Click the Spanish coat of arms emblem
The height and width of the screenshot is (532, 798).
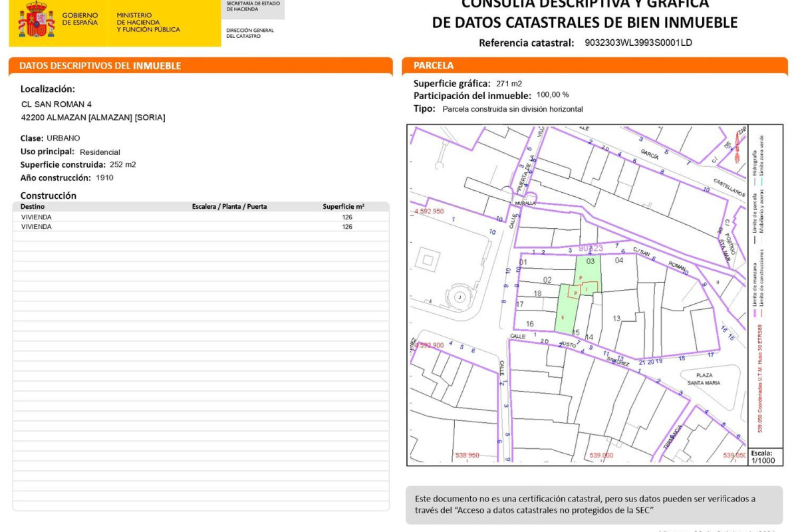[36, 20]
